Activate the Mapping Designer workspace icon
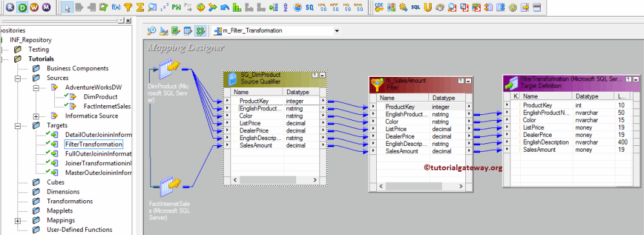Screen dimensions: 644x235 pos(200,30)
